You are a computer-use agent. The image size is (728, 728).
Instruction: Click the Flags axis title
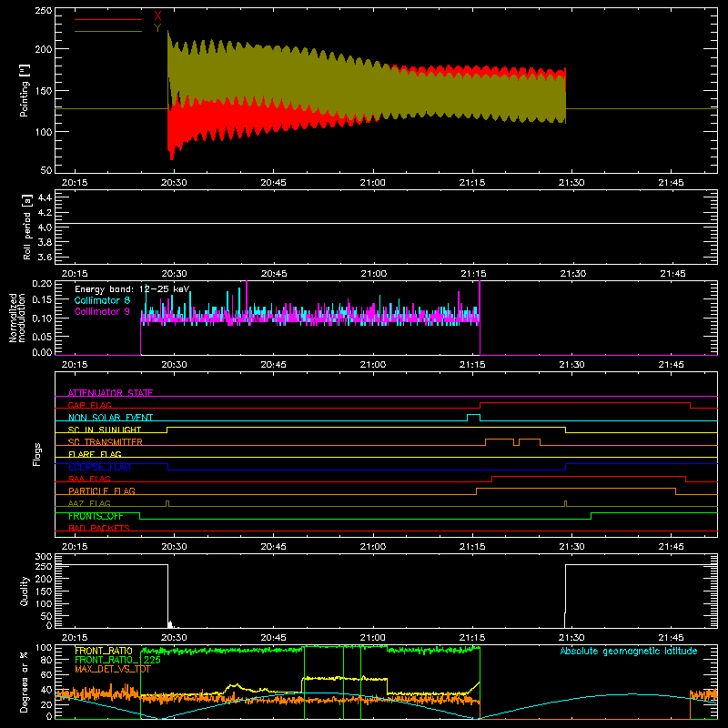pyautogui.click(x=36, y=454)
